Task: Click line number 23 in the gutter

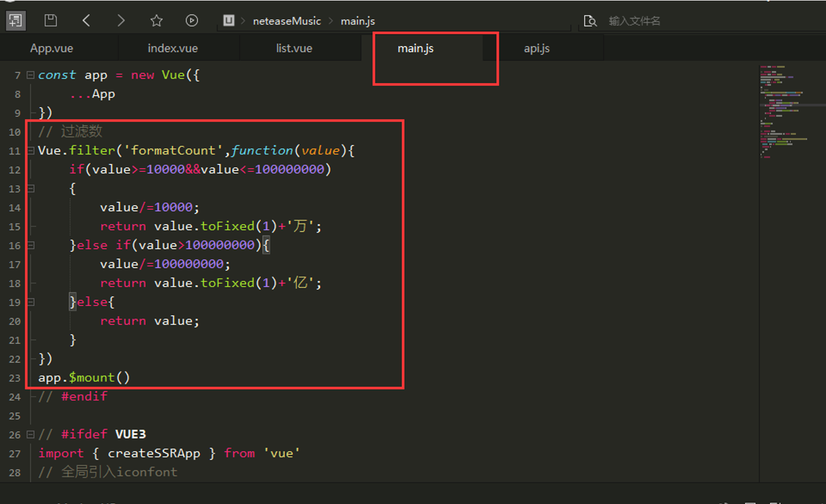Action: [x=14, y=378]
